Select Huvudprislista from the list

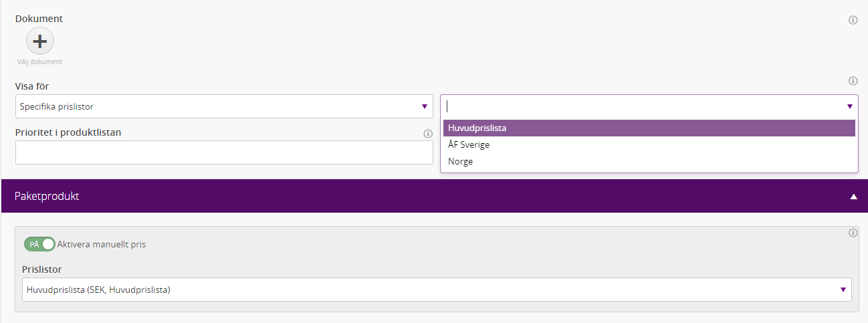[649, 128]
